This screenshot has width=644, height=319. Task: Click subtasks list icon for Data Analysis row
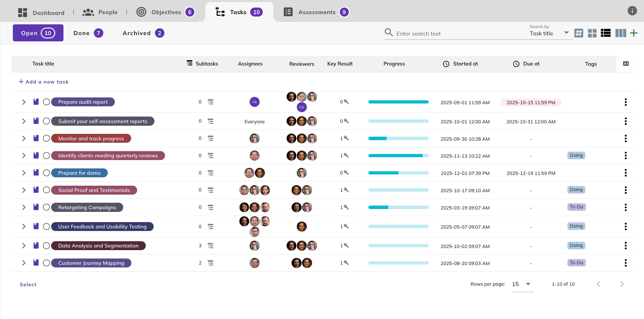[210, 246]
